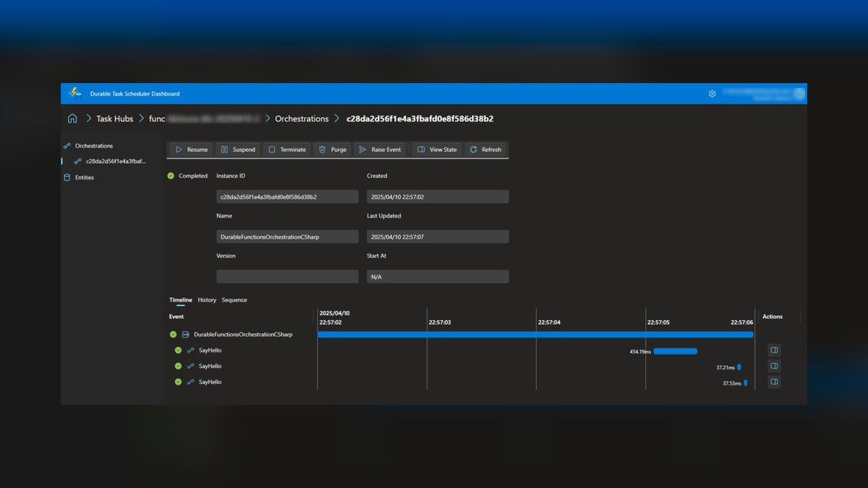
Task: Click the blurred user account area
Action: point(763,93)
